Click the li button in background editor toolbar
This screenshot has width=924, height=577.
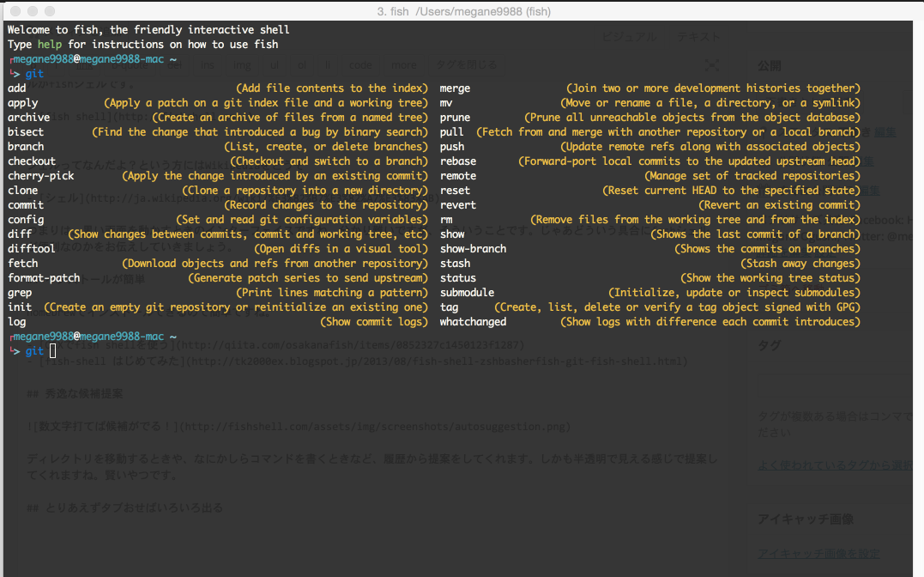pyautogui.click(x=328, y=65)
